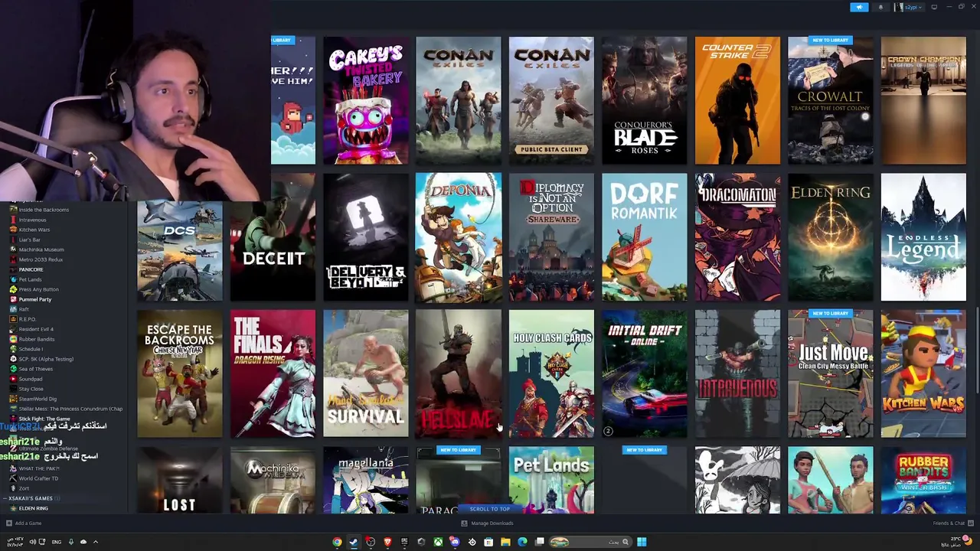980x551 pixels.
Task: Select the Hellslave game cover
Action: (x=459, y=373)
